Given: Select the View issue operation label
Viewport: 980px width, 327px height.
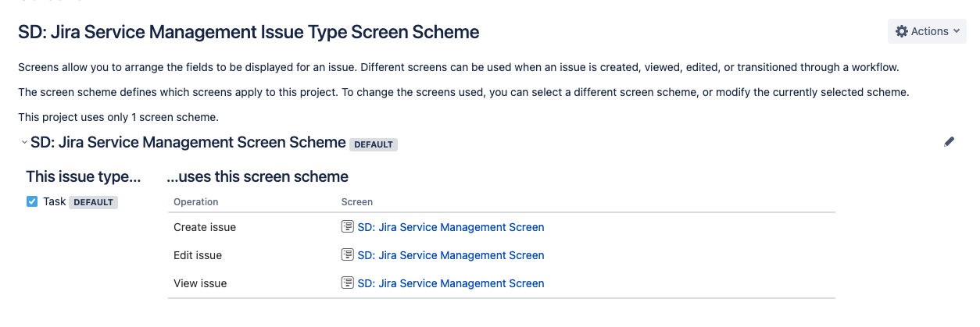Looking at the screenshot, I should coord(200,283).
